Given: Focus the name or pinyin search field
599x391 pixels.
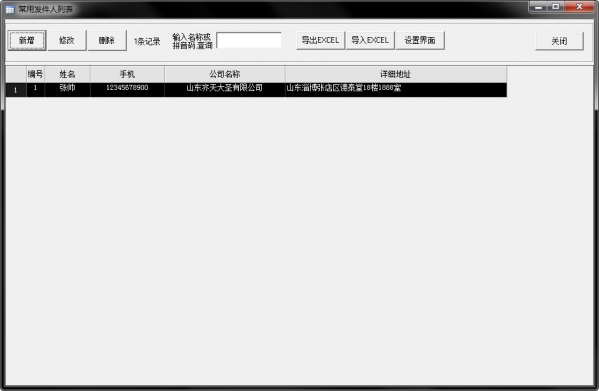Looking at the screenshot, I should click(x=249, y=40).
